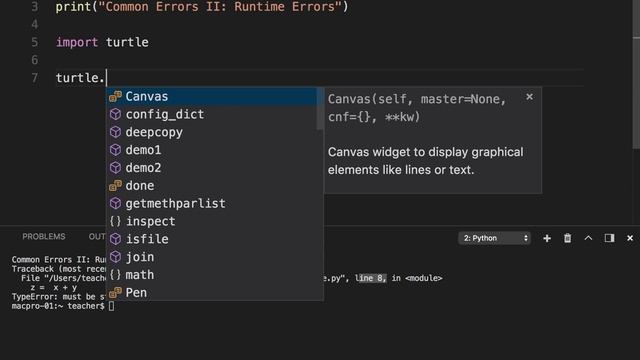The image size is (640, 360).
Task: Click the braces icon beside math
Action: [x=116, y=275]
